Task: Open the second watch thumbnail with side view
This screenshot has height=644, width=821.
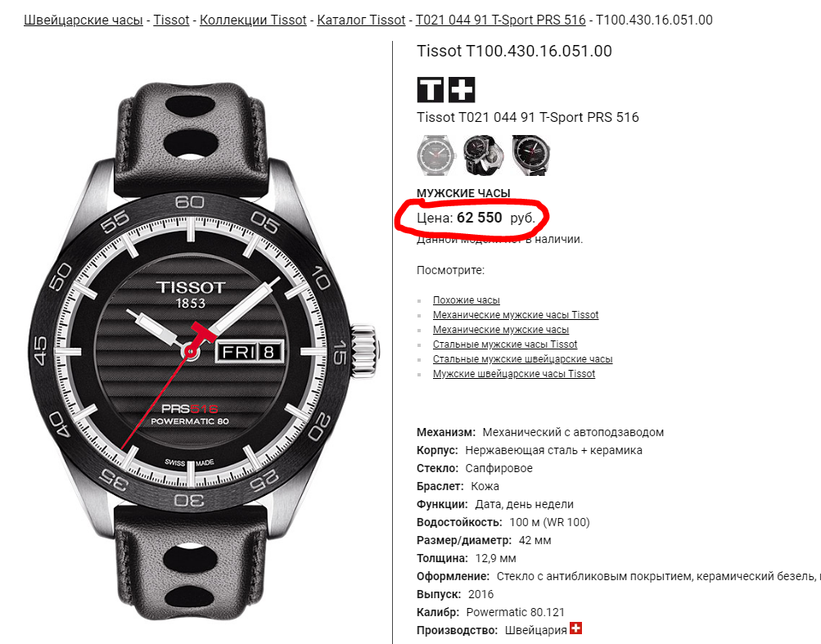Action: [484, 155]
